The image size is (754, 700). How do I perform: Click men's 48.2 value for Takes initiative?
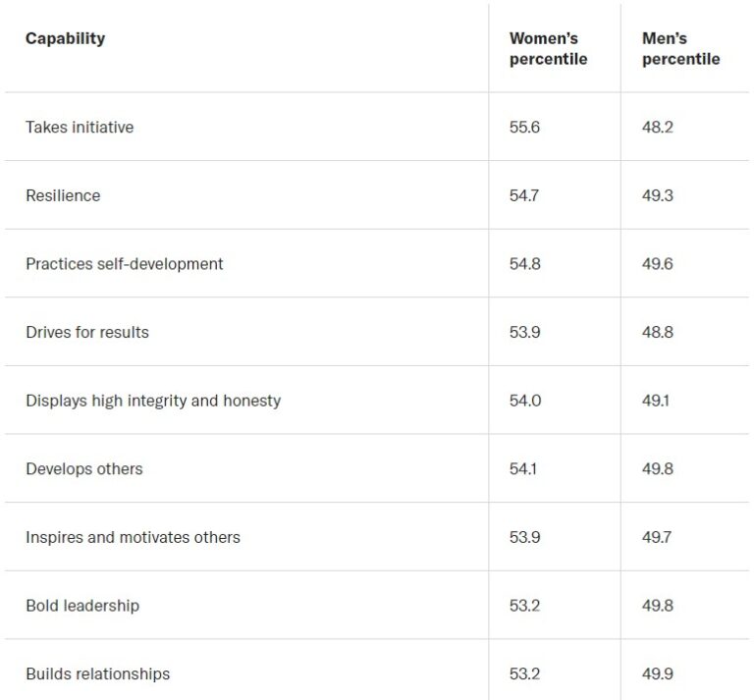[x=658, y=127]
